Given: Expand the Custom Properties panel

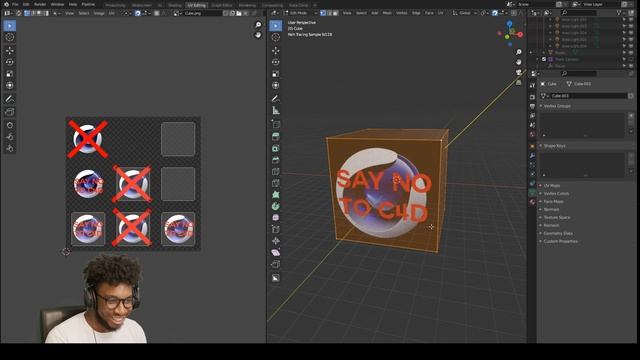Looking at the screenshot, I should pos(560,241).
